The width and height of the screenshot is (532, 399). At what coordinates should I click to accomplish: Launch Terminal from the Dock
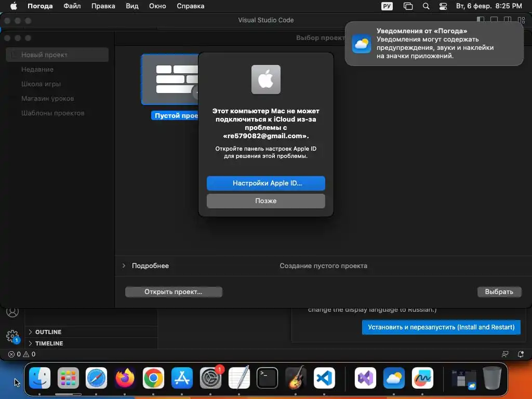pyautogui.click(x=267, y=378)
